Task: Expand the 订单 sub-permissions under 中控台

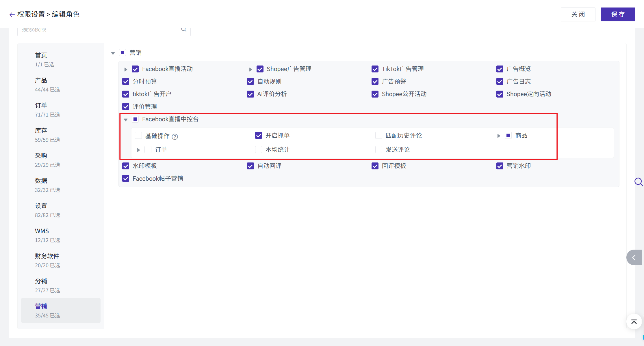Action: (x=138, y=150)
